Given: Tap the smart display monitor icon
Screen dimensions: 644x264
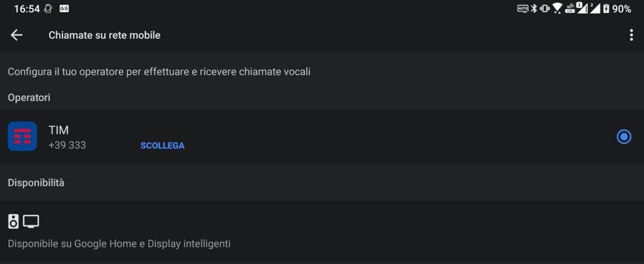Looking at the screenshot, I should tap(31, 222).
